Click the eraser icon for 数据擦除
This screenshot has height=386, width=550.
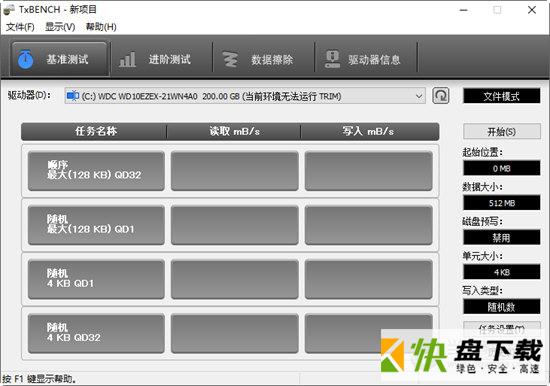(x=230, y=60)
